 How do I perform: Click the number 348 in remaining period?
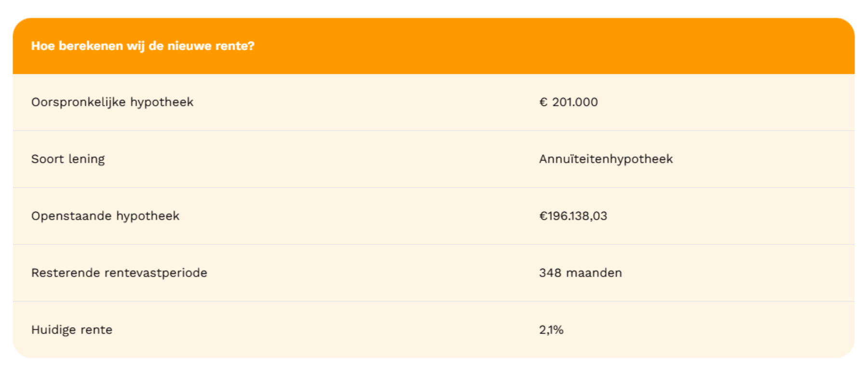click(x=550, y=273)
